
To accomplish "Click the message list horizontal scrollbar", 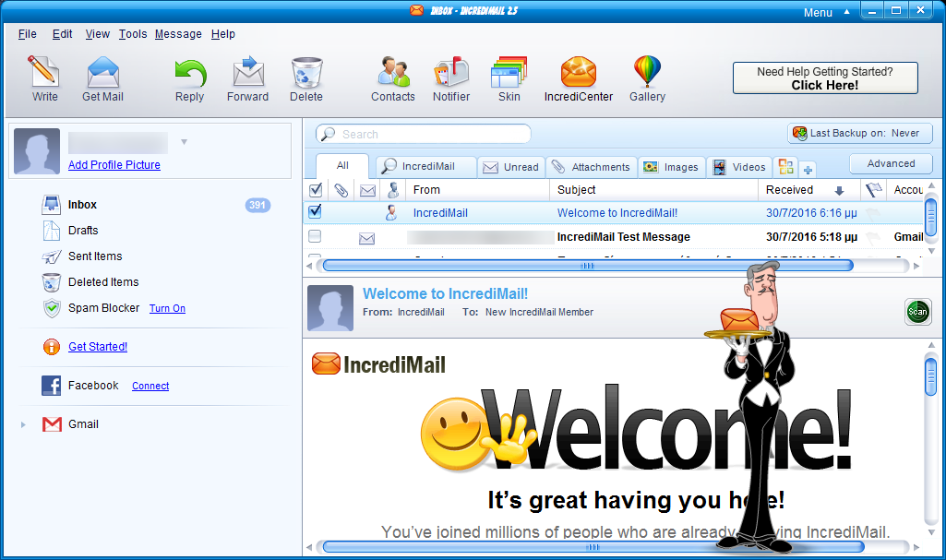I will 588,266.
